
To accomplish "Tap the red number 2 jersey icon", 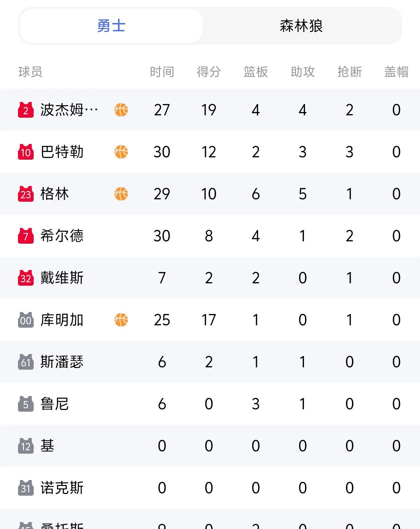I will [x=26, y=110].
